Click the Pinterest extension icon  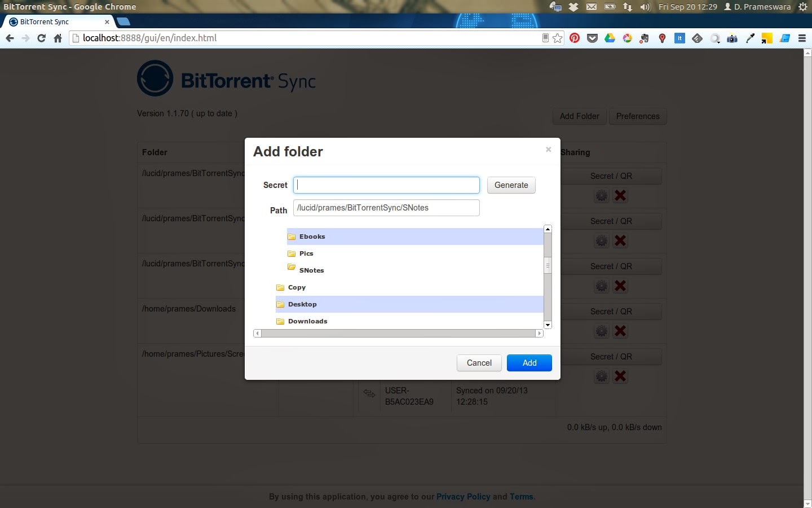click(575, 38)
